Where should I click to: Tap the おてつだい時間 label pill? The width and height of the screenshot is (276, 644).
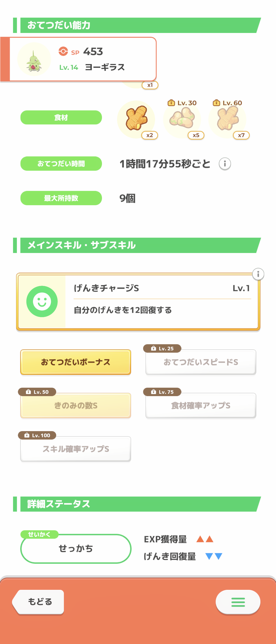pyautogui.click(x=61, y=164)
